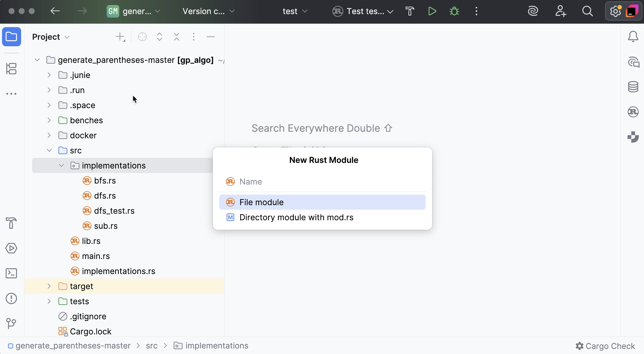The height and width of the screenshot is (354, 644).
Task: Expand the benches folder
Action: tap(49, 120)
